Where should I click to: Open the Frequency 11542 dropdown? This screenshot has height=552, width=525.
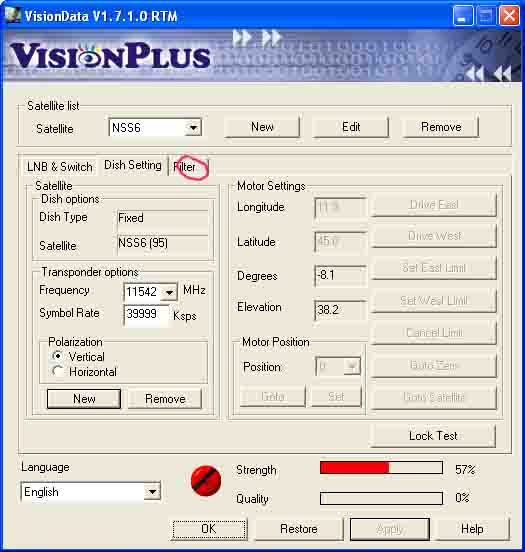click(x=169, y=292)
